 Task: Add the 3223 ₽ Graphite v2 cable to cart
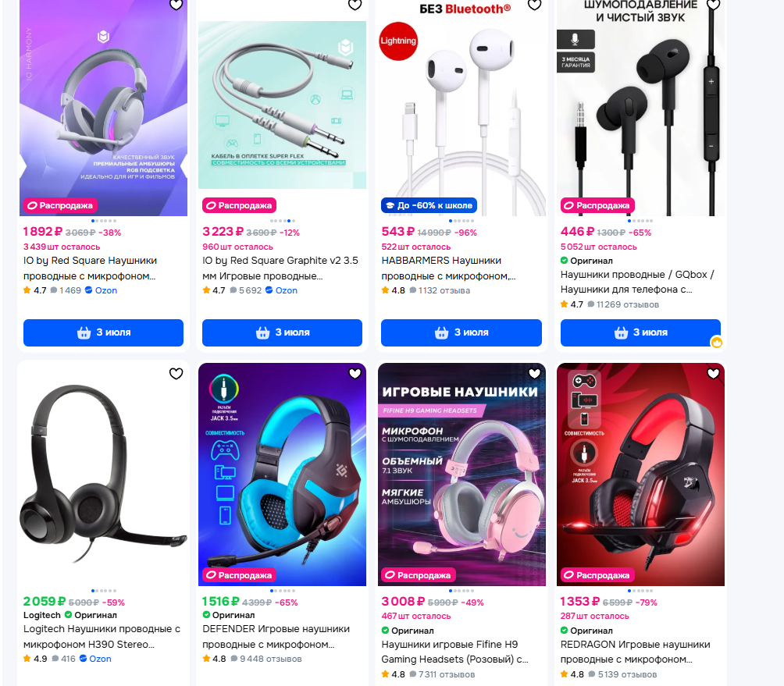click(x=282, y=332)
